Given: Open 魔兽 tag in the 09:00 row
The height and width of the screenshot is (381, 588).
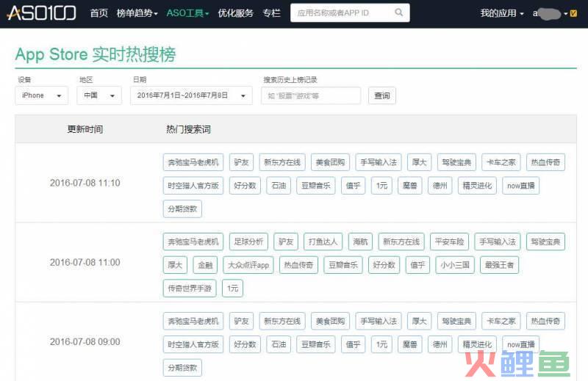Looking at the screenshot, I should 410,344.
